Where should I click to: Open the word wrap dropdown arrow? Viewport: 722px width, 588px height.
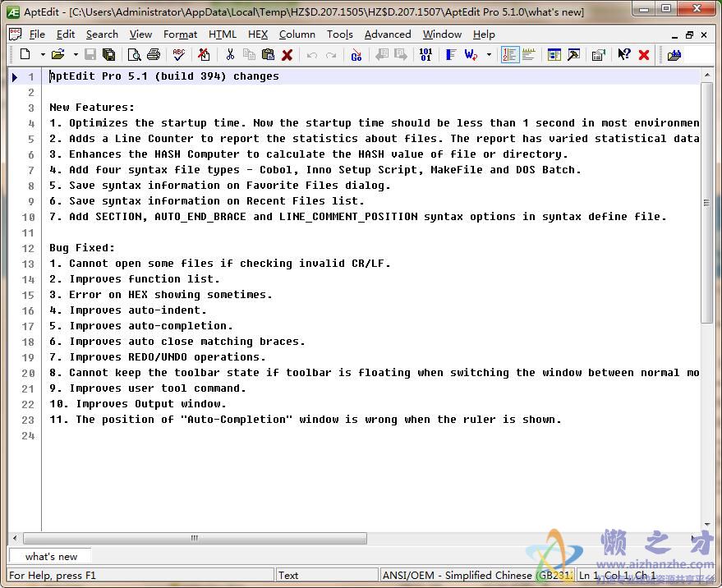tap(489, 55)
